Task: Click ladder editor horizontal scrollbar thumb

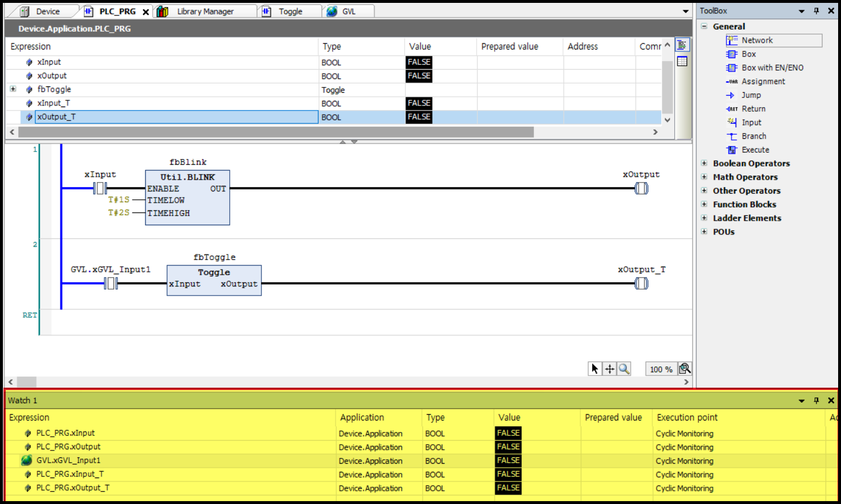Action: (x=26, y=382)
